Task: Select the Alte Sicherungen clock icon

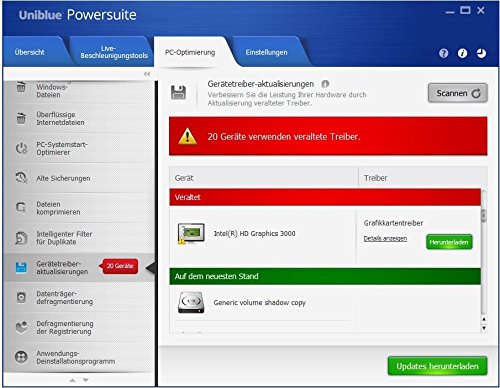Action: click(21, 178)
